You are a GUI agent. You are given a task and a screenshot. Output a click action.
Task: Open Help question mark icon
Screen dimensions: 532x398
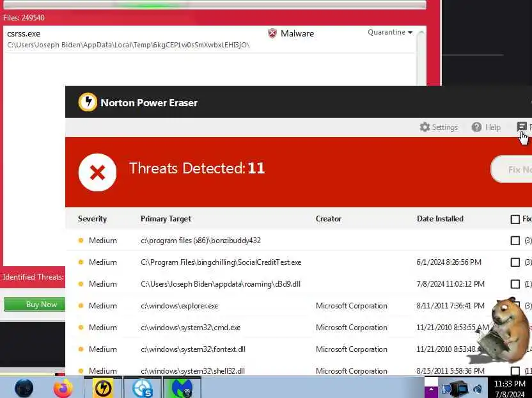476,127
